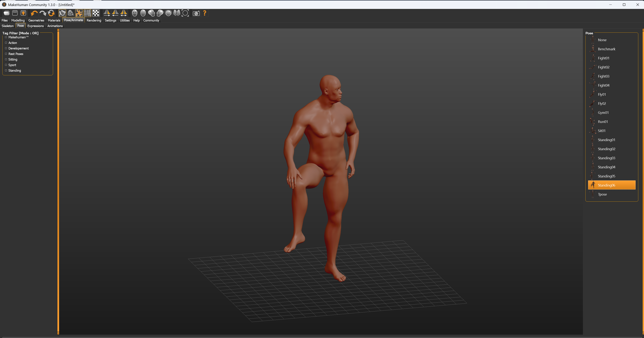The width and height of the screenshot is (644, 338).
Task: Click the Export icon with orange arrow
Action: (x=23, y=13)
